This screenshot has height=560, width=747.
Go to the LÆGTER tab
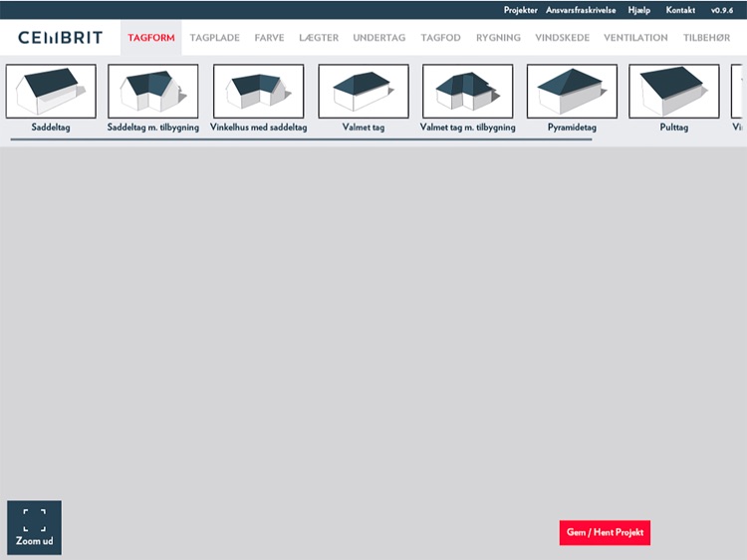click(319, 38)
